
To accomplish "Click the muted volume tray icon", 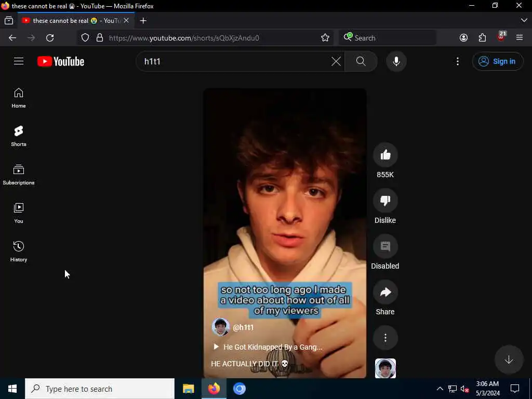I will tap(464, 389).
